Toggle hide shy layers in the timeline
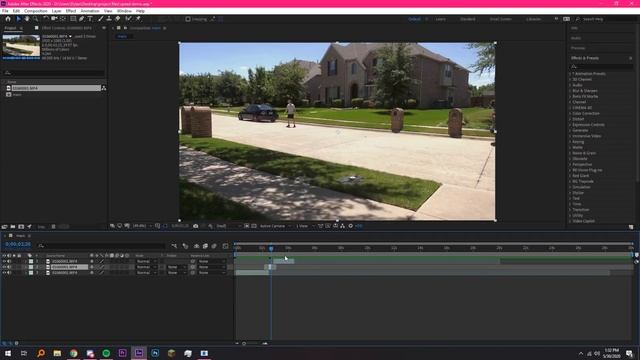The width and height of the screenshot is (640, 360). tap(196, 246)
